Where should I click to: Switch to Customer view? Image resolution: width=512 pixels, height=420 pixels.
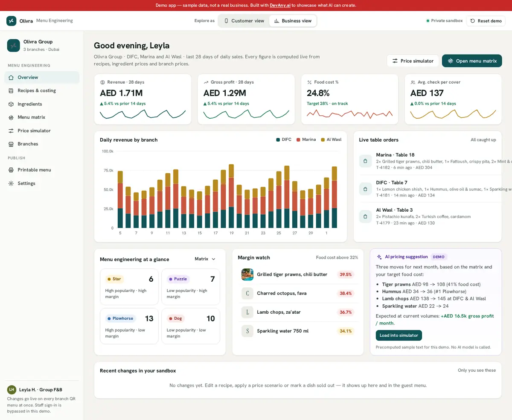point(244,21)
